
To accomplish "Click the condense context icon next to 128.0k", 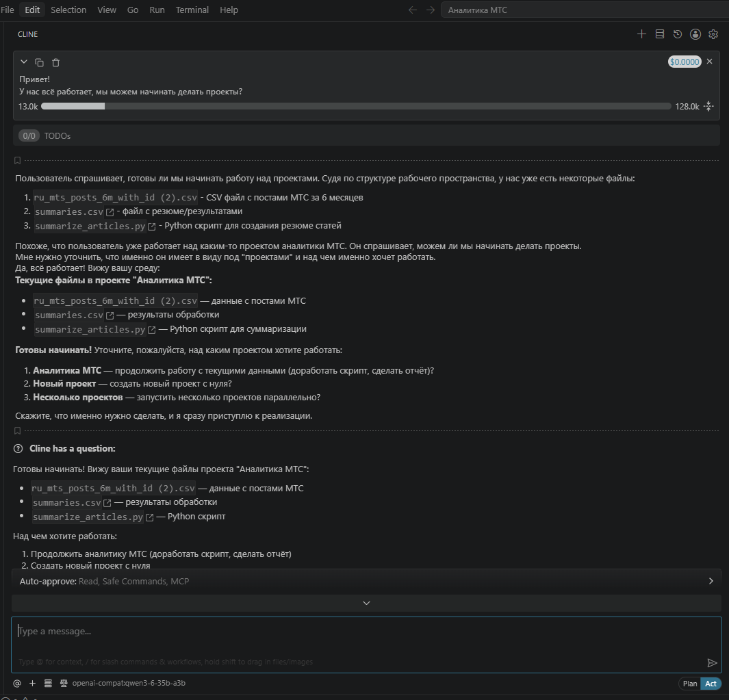I will tap(708, 107).
